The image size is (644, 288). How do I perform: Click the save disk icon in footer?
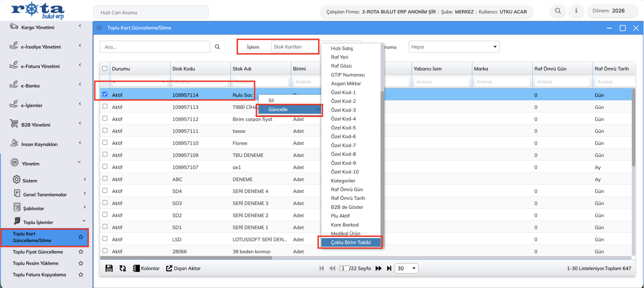[x=109, y=268]
